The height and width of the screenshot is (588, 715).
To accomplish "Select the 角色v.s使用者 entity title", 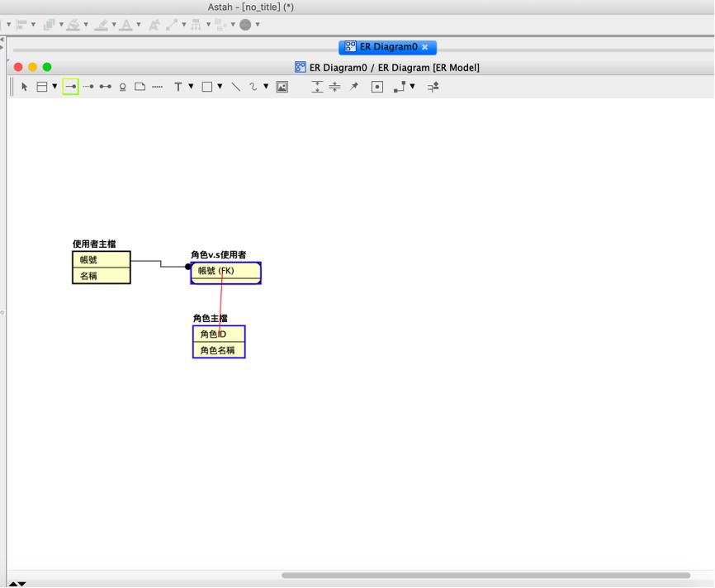I will [x=219, y=254].
